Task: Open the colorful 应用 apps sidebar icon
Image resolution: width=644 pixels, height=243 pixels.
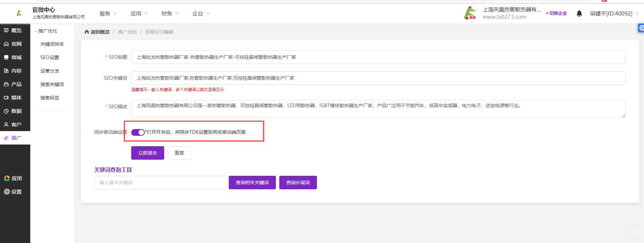Action: 7,178
